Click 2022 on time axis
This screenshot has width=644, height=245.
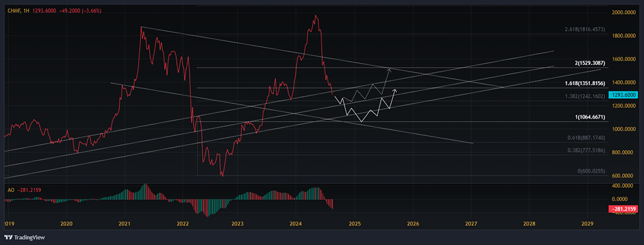182,224
